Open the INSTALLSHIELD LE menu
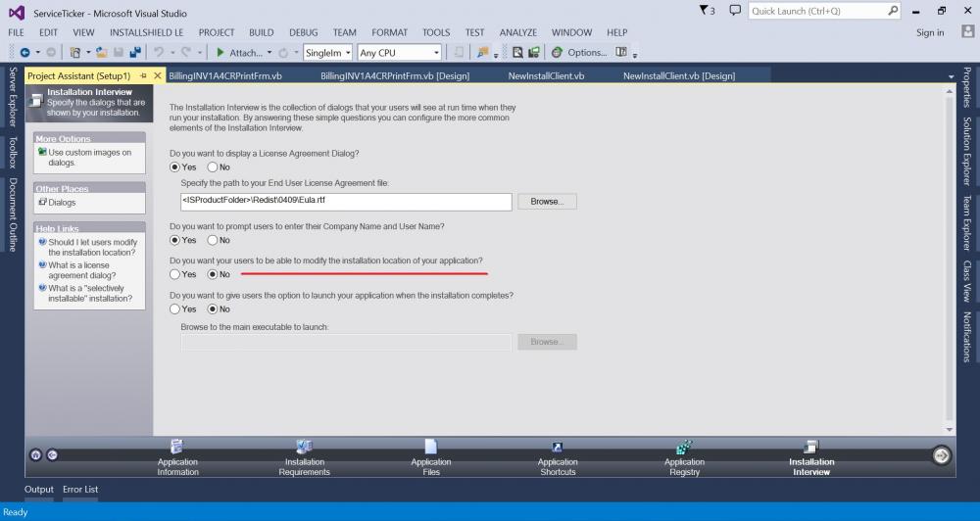980x521 pixels. pyautogui.click(x=146, y=32)
